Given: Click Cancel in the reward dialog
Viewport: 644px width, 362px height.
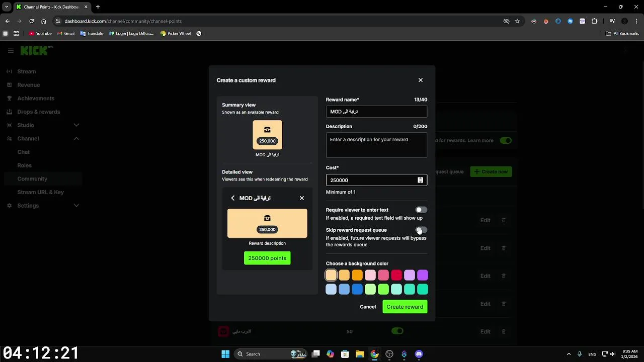Looking at the screenshot, I should [x=368, y=307].
